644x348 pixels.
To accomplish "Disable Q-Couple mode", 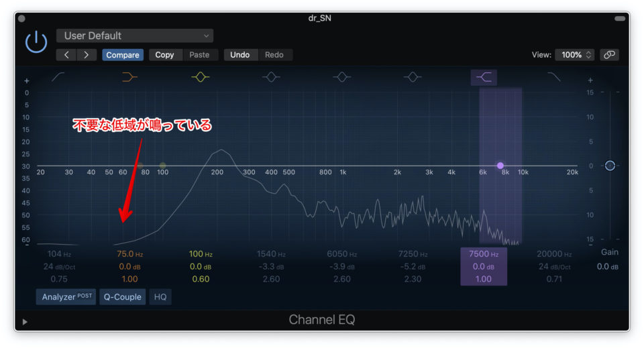I will (x=123, y=297).
